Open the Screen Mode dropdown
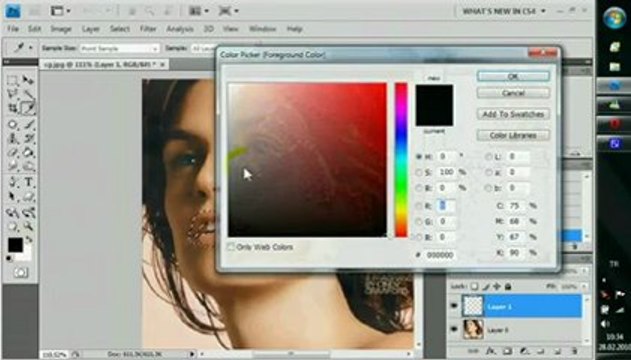This screenshot has width=631, height=360. 228,11
